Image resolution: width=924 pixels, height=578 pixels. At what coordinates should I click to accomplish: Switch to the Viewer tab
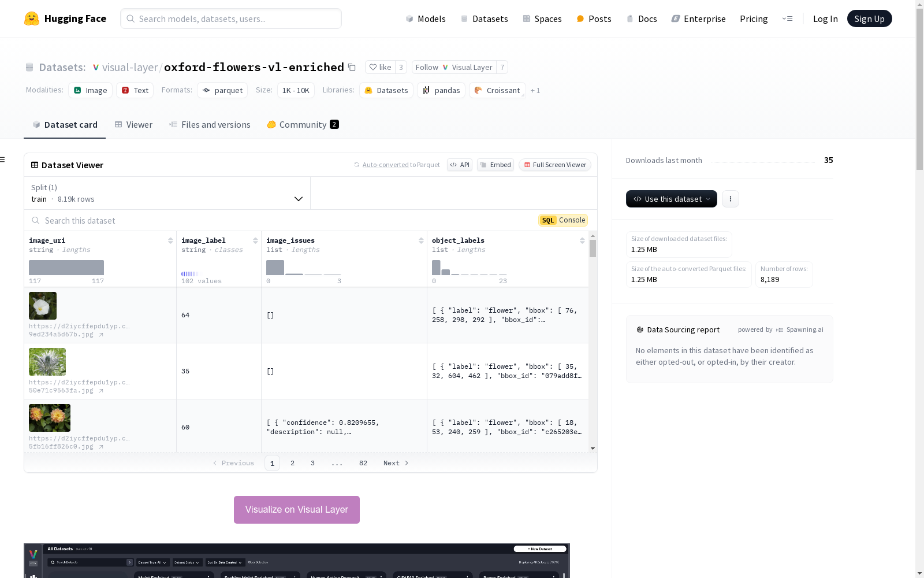(x=133, y=125)
